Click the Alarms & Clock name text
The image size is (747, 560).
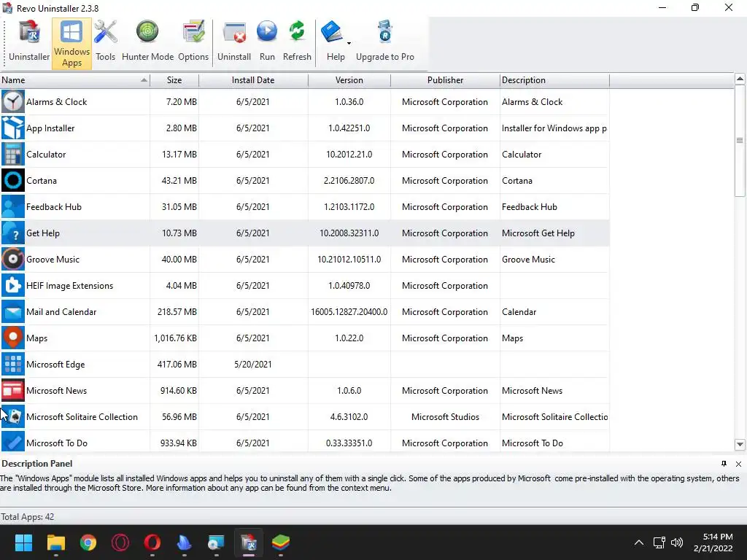pos(57,102)
